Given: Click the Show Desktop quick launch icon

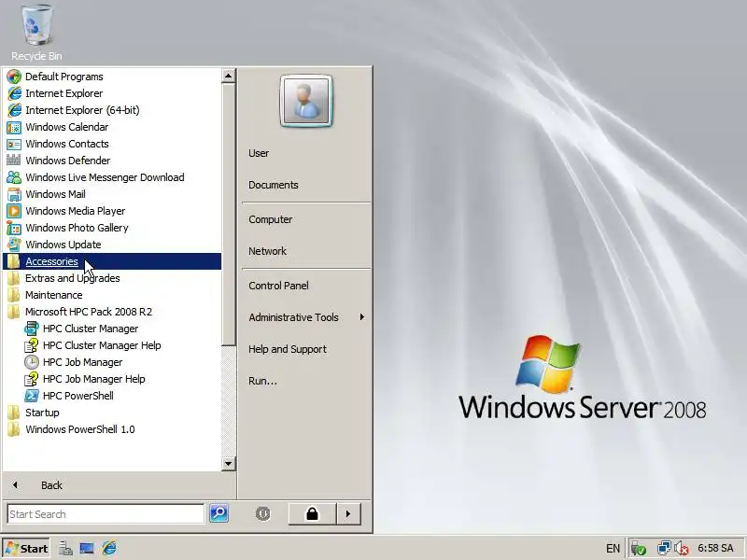Looking at the screenshot, I should (x=87, y=548).
